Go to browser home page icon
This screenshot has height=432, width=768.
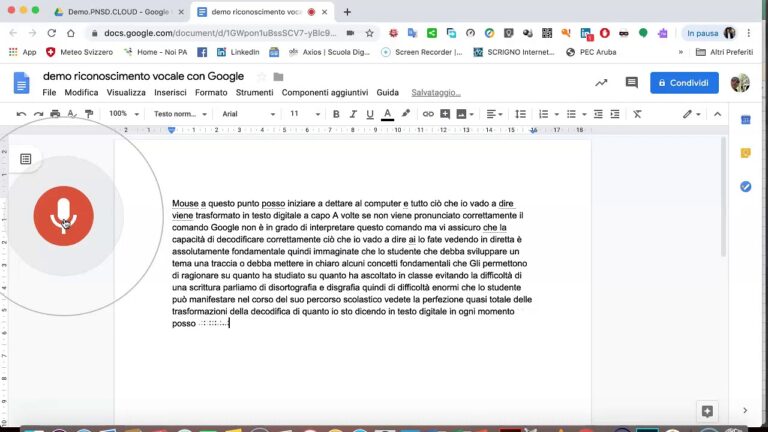pyautogui.click(x=71, y=33)
